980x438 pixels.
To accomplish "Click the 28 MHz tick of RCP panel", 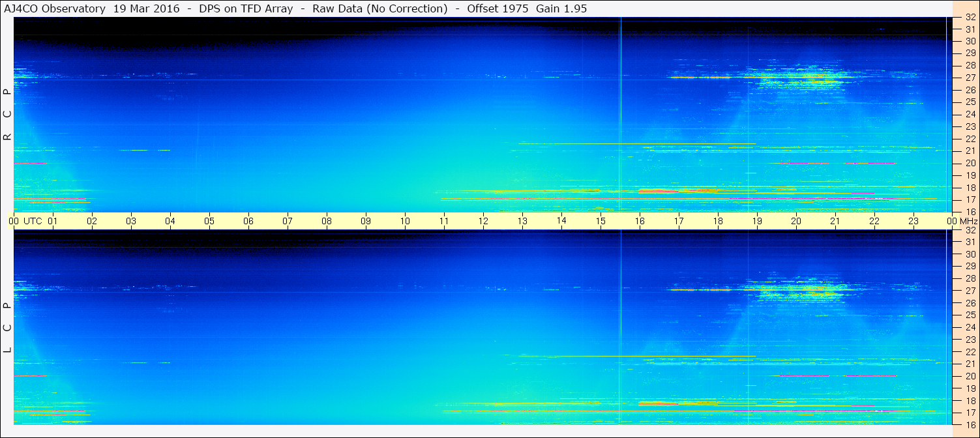I will coord(970,66).
